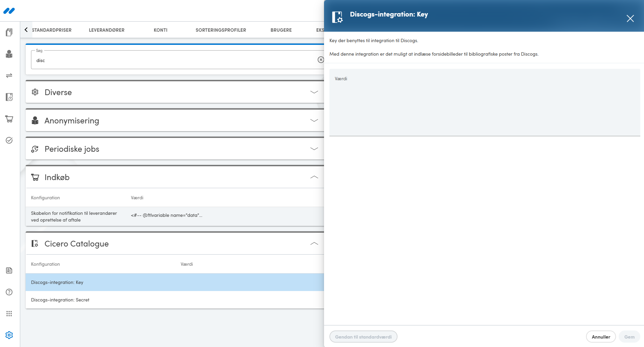
Task: Click the Værdi text area
Action: click(485, 103)
